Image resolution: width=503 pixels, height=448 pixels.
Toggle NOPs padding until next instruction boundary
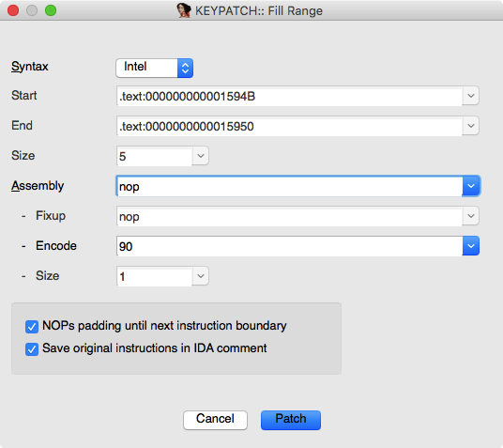pos(32,327)
